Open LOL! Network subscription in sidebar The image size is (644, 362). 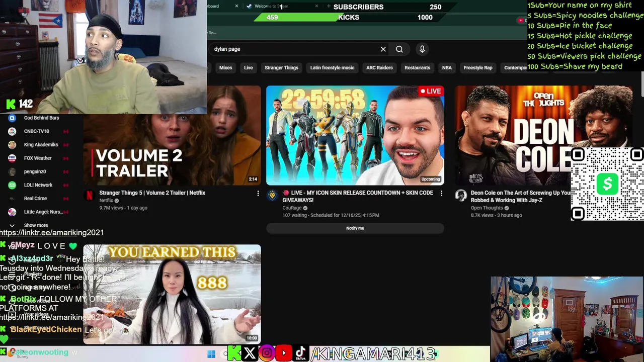pyautogui.click(x=38, y=185)
